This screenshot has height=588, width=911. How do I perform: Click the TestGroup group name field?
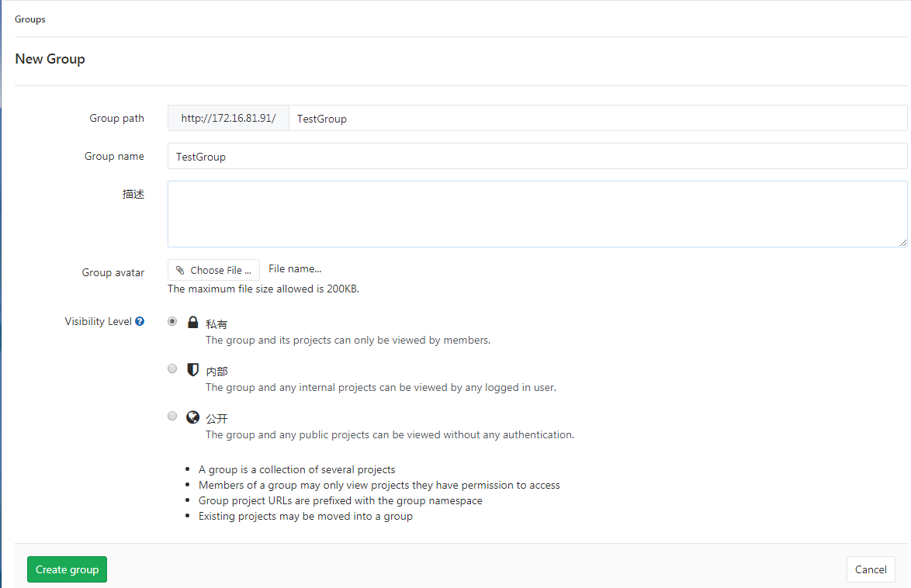tap(537, 156)
